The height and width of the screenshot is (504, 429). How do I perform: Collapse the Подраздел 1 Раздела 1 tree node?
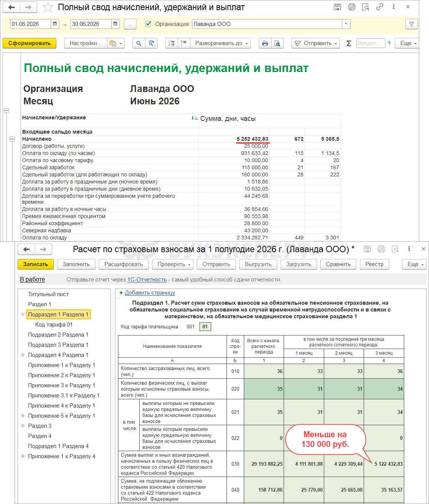point(23,314)
